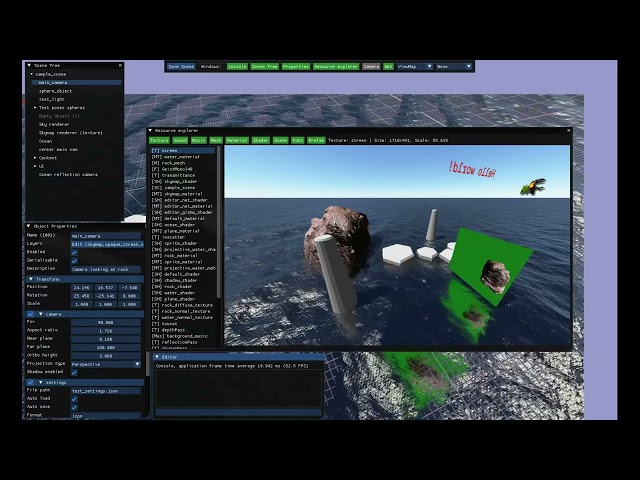
Task: Click the gray Camera toolbar button
Action: pos(371,67)
